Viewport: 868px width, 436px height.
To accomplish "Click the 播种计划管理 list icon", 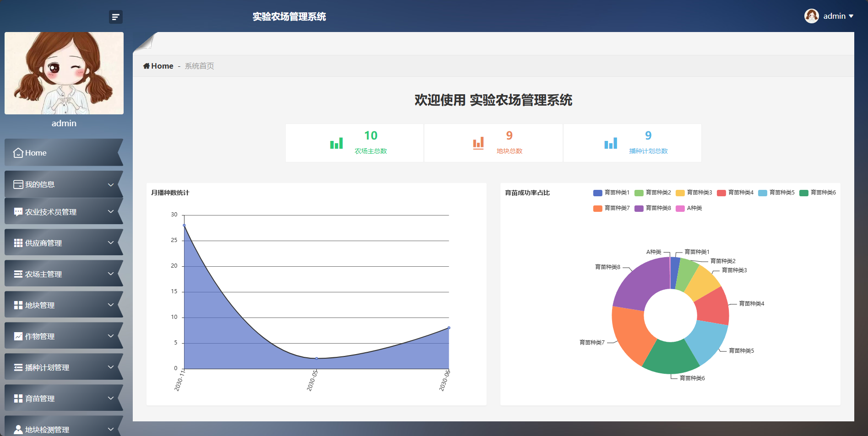I will (18, 367).
